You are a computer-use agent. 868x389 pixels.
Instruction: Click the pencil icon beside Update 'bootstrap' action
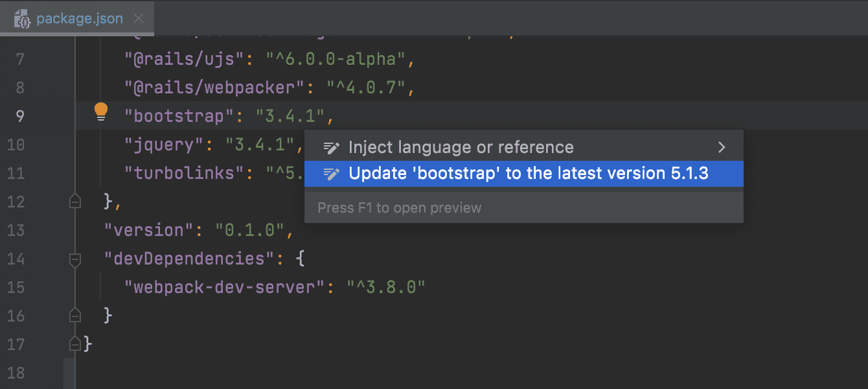(x=331, y=174)
